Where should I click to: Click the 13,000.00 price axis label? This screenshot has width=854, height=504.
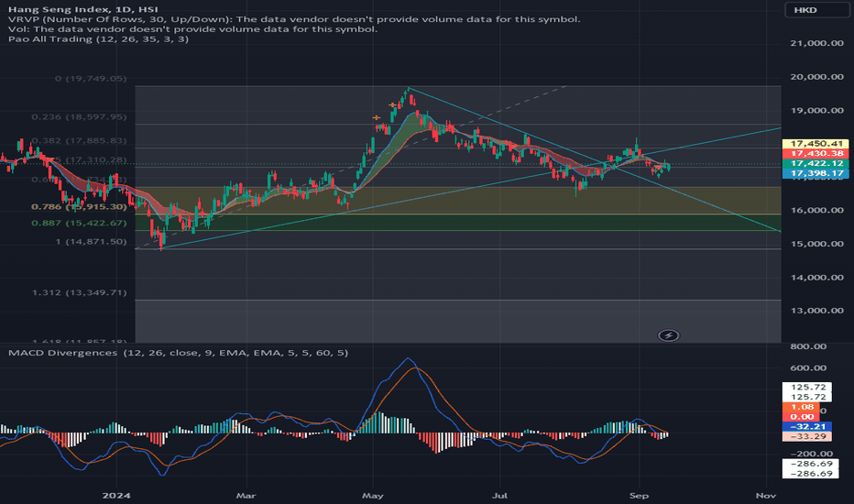click(817, 311)
